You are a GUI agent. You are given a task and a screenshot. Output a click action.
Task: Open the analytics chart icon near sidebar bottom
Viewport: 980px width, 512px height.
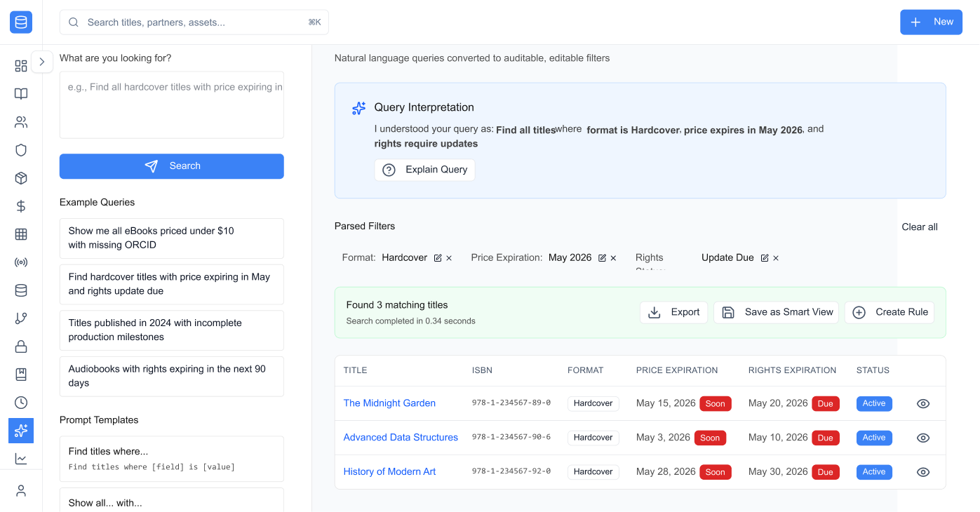click(x=20, y=458)
